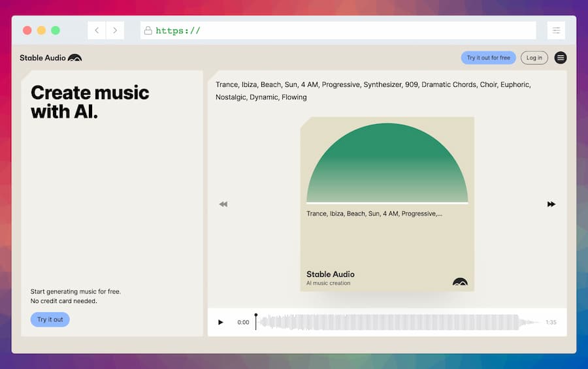Open the browser toolbar menu icon

click(556, 31)
